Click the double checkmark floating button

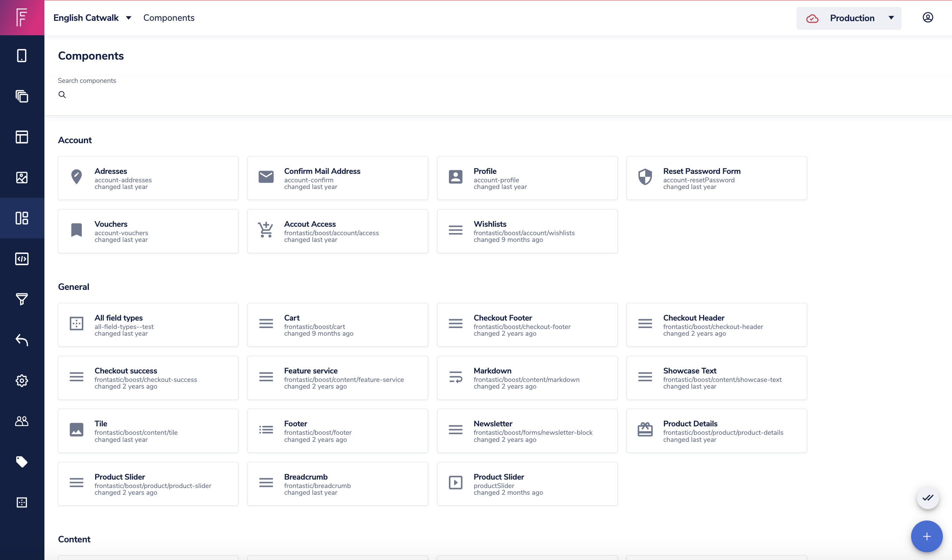[x=928, y=498]
